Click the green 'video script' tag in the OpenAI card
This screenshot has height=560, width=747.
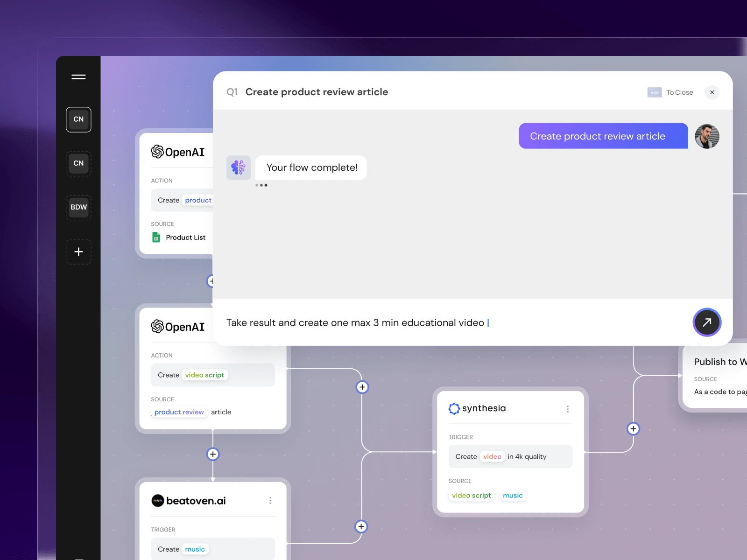coord(204,375)
